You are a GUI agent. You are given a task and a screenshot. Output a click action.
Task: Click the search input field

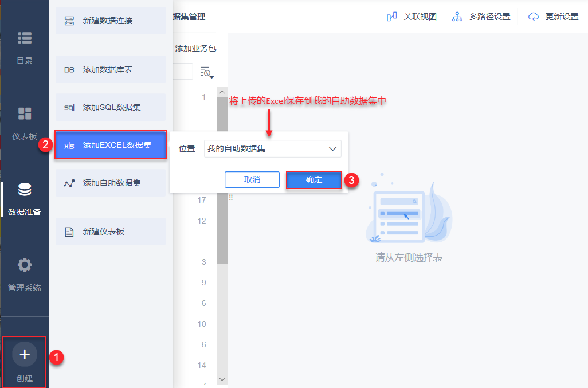(x=183, y=72)
